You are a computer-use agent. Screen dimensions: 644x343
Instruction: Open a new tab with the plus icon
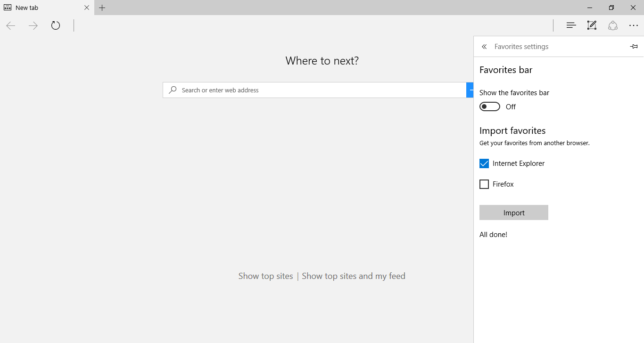click(102, 8)
